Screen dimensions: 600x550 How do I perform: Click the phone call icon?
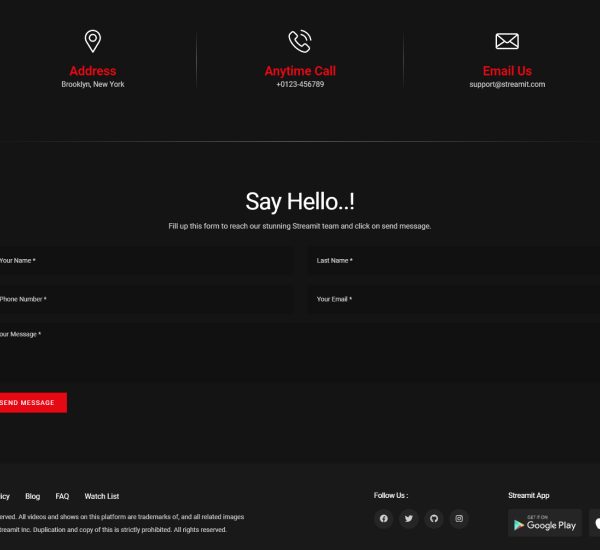(299, 41)
